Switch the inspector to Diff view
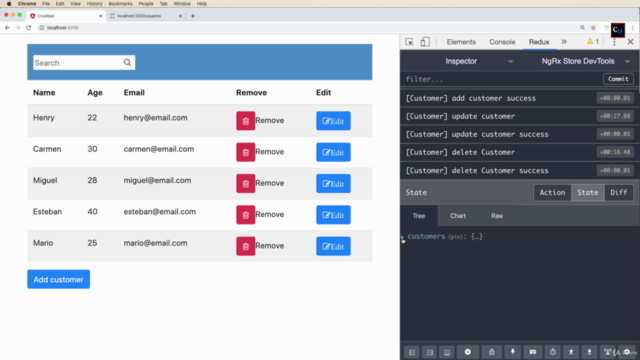The height and width of the screenshot is (360, 640). point(619,193)
